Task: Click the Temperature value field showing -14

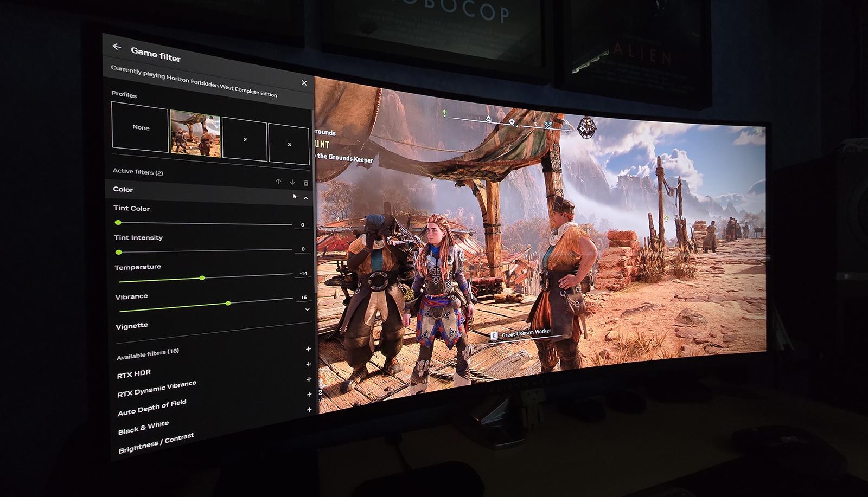Action: [x=303, y=273]
